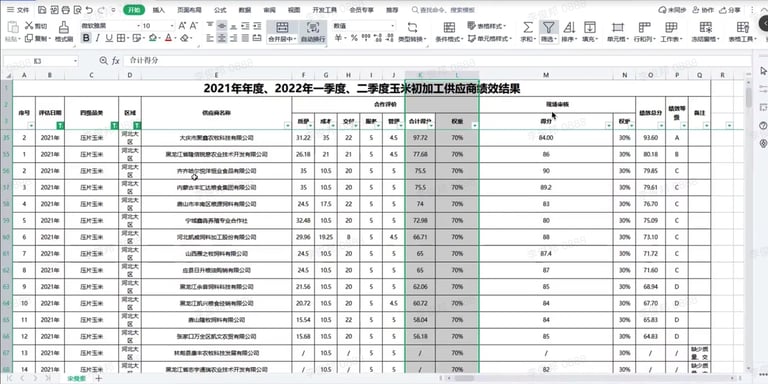Click the Save icon in quick access toolbar
This screenshot has height=384, width=768.
pyautogui.click(x=42, y=10)
